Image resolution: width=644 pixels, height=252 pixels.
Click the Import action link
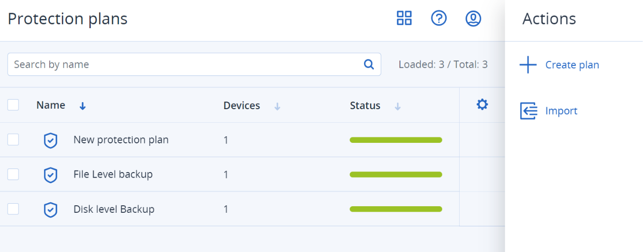(561, 111)
